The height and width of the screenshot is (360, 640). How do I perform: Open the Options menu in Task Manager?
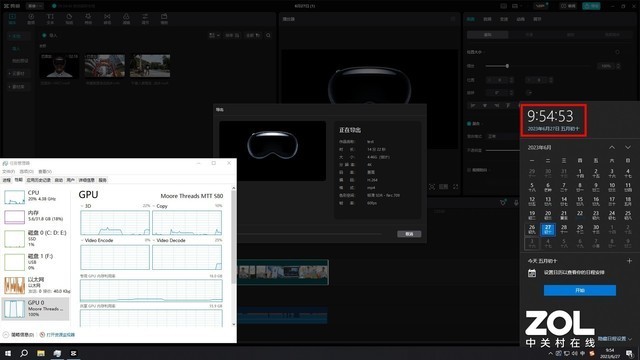point(27,171)
